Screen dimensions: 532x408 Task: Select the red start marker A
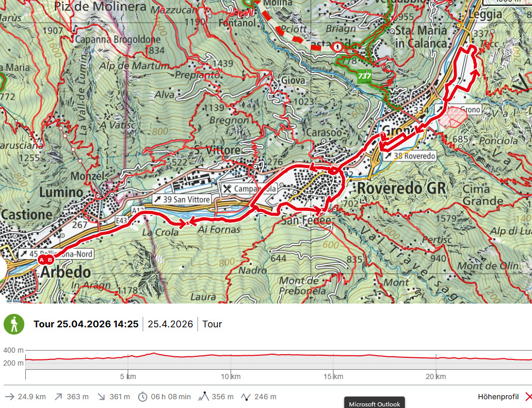click(41, 260)
